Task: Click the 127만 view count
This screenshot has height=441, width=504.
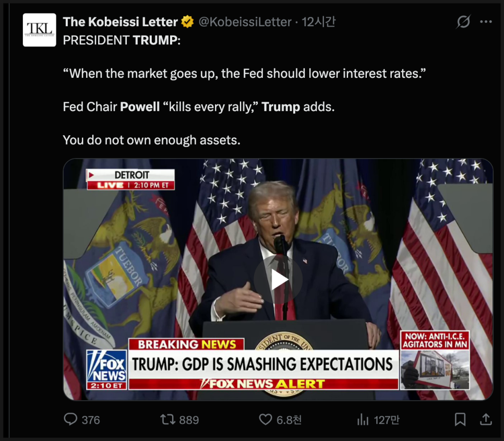Action: pyautogui.click(x=386, y=420)
